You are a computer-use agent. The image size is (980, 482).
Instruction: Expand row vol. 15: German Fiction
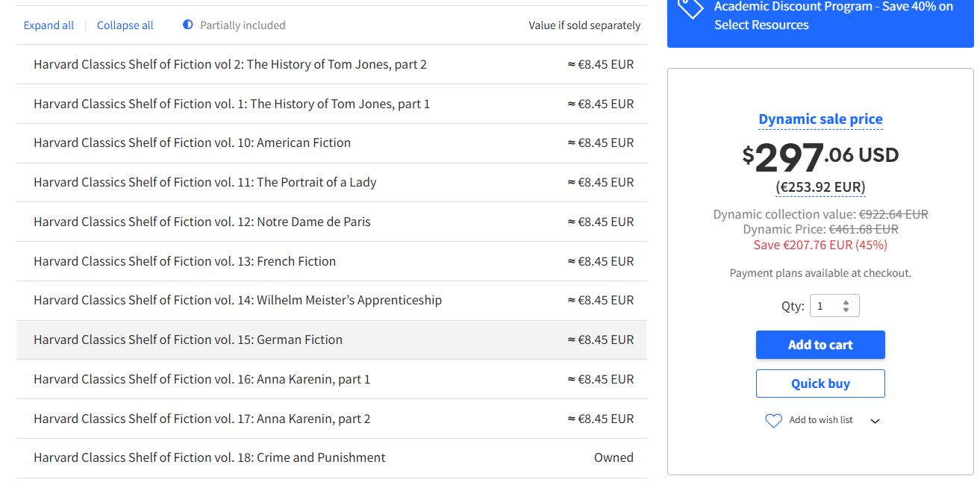click(331, 339)
